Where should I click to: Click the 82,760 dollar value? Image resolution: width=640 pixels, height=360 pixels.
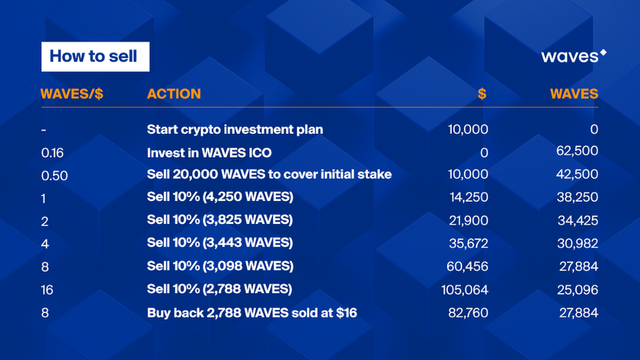click(468, 313)
